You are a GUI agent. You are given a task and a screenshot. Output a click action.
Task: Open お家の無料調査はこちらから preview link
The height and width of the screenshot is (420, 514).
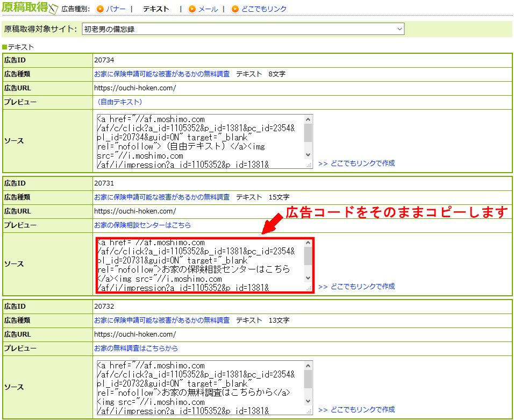pyautogui.click(x=136, y=348)
